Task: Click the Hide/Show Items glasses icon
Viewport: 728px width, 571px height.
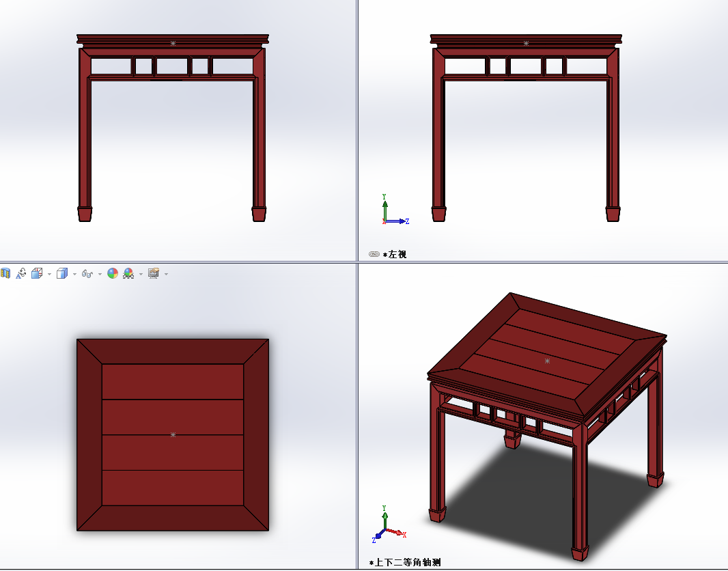Action: (x=87, y=274)
